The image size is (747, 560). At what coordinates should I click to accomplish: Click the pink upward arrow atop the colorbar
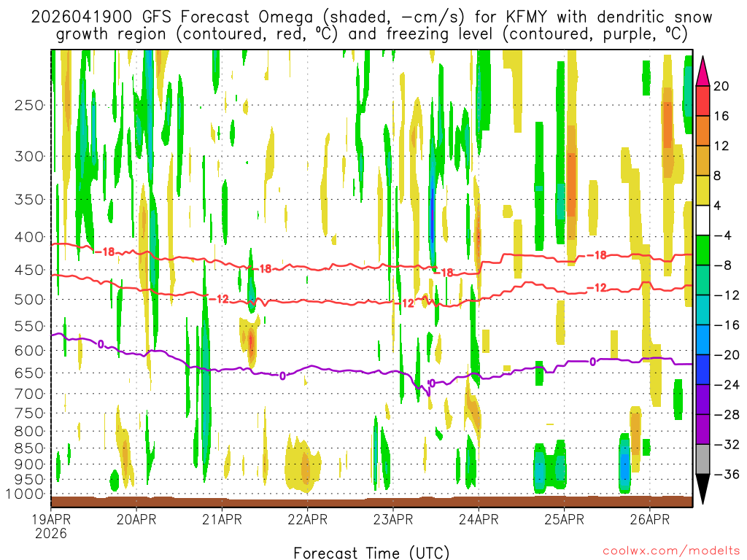(x=703, y=71)
